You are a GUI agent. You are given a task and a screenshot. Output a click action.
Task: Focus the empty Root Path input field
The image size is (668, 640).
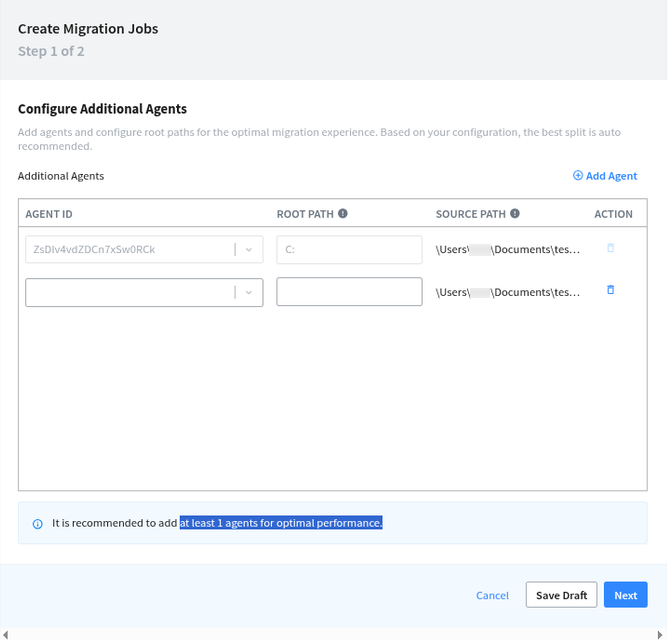tap(349, 292)
